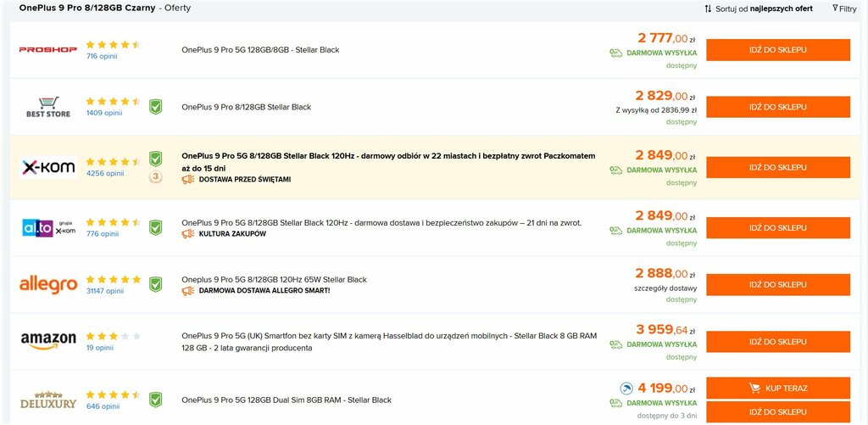
Task: Click the 3 959,64 zł price
Action: tap(666, 330)
